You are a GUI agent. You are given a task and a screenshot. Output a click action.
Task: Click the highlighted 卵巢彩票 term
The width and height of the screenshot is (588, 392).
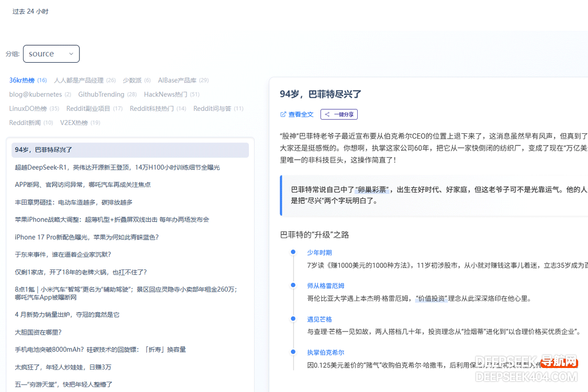point(372,190)
